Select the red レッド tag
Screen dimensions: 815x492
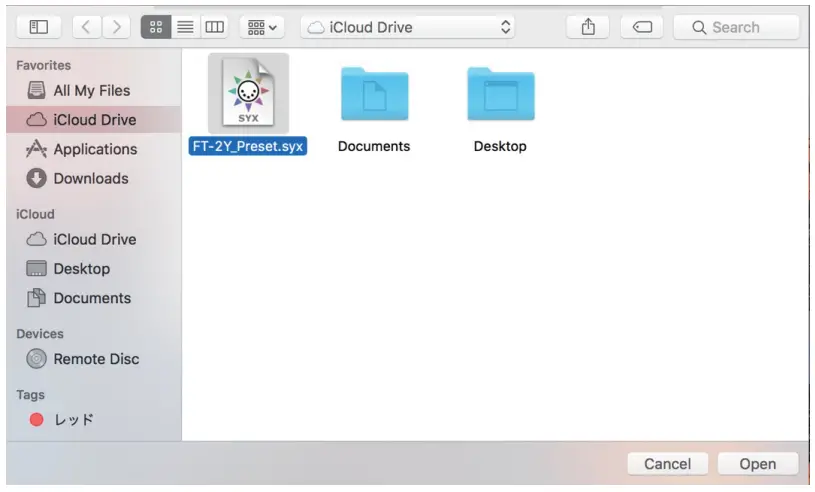(94, 419)
